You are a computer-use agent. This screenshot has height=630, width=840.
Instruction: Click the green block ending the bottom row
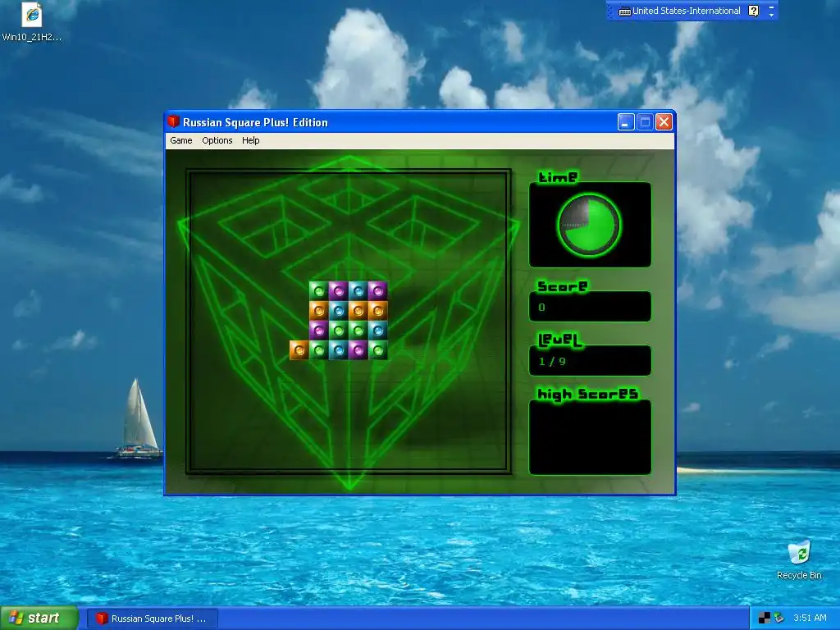pyautogui.click(x=377, y=349)
